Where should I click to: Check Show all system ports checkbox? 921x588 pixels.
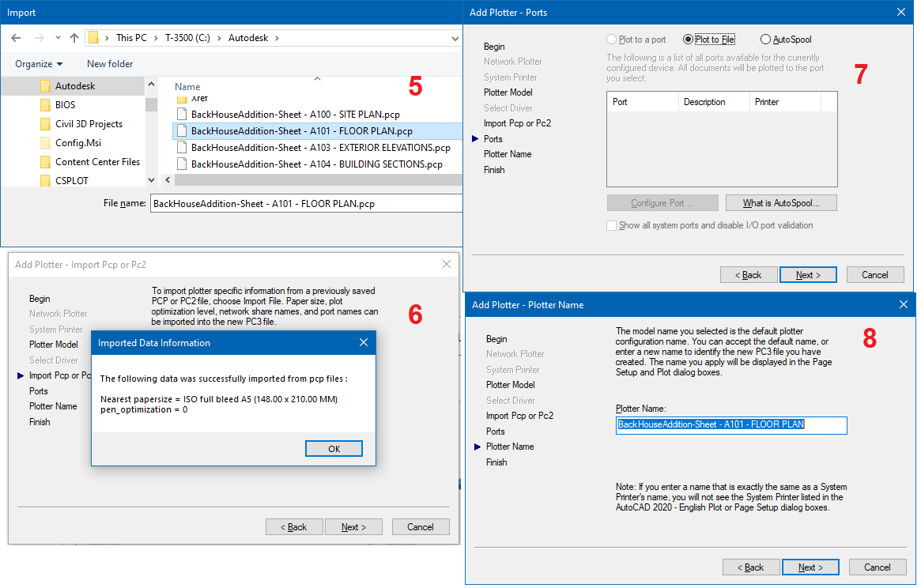pos(611,225)
